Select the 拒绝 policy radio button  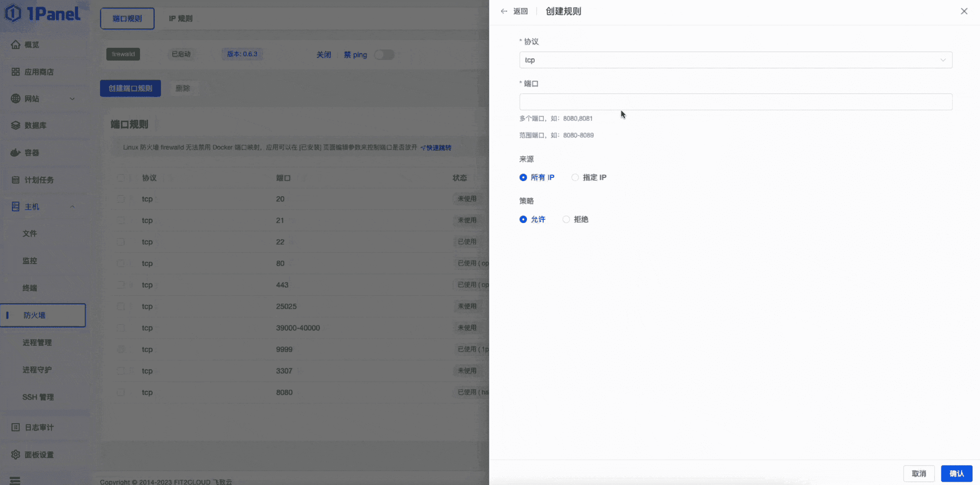click(566, 219)
